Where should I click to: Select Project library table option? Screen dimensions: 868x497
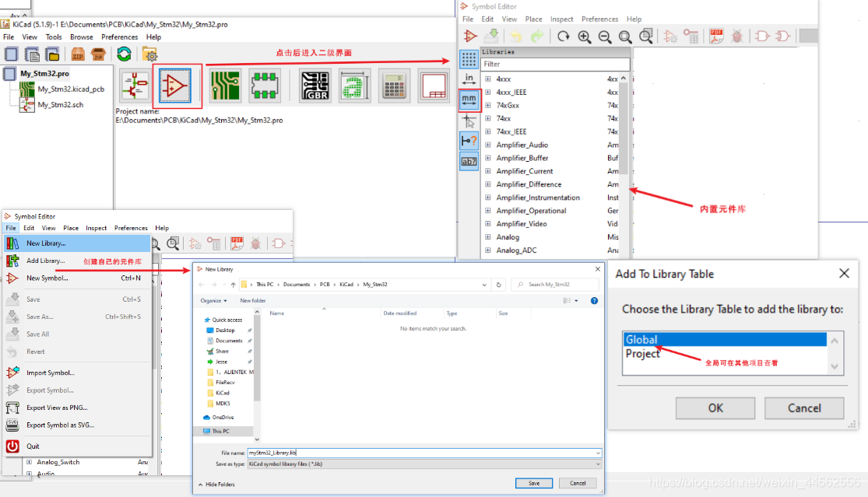point(725,354)
